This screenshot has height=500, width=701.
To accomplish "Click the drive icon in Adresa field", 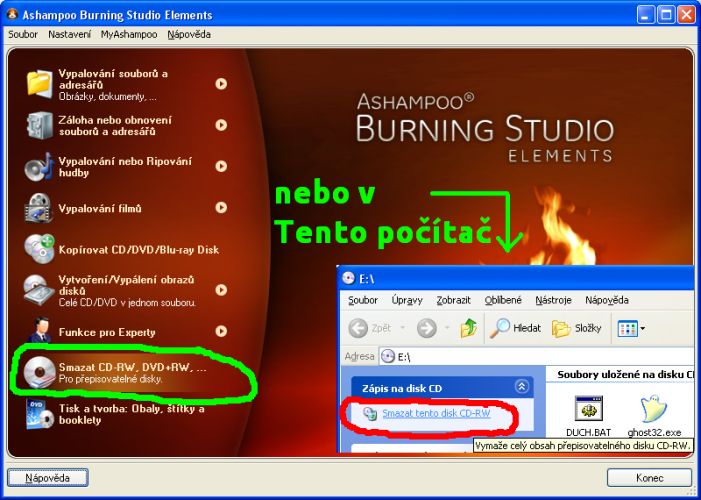I will (388, 356).
